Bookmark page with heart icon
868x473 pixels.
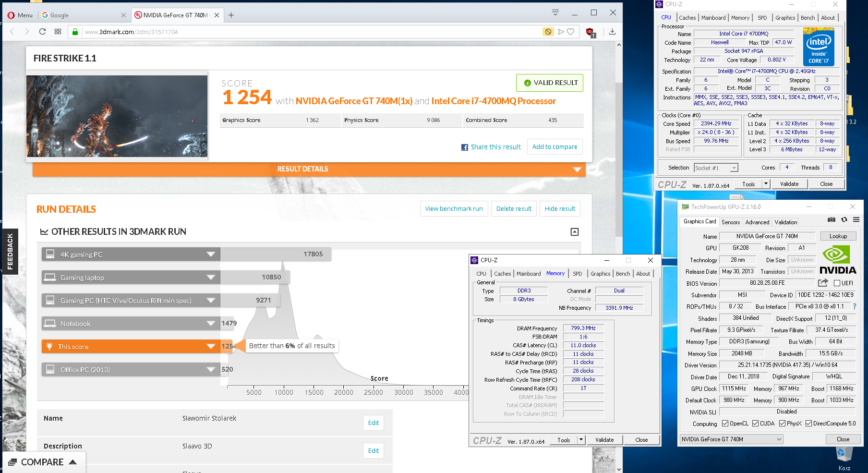coord(571,32)
